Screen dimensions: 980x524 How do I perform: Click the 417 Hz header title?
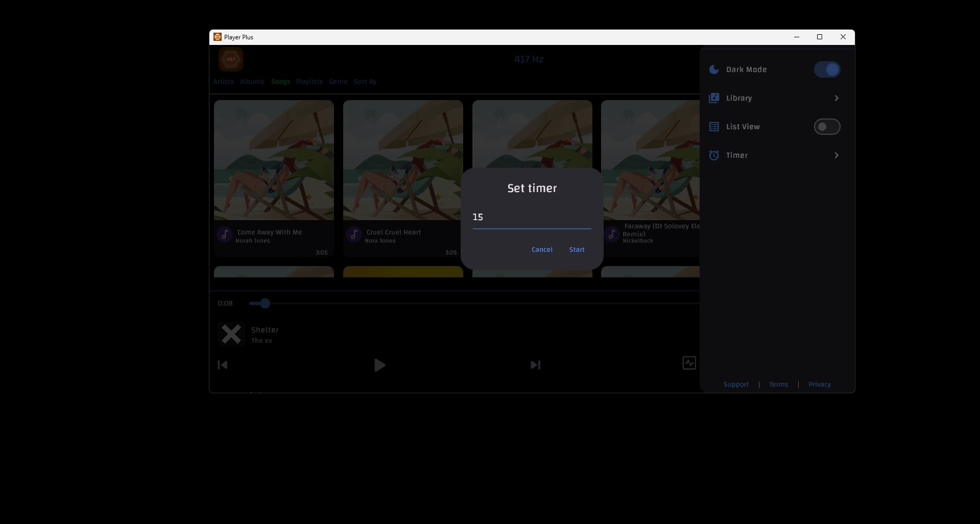pyautogui.click(x=529, y=59)
